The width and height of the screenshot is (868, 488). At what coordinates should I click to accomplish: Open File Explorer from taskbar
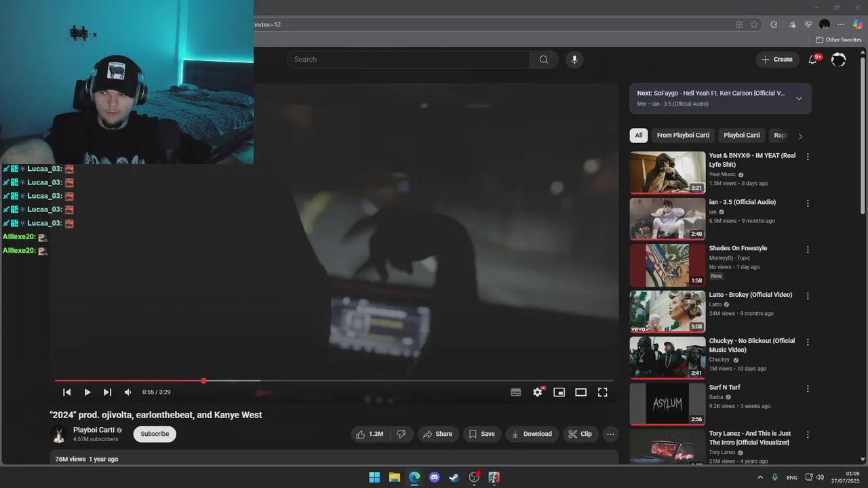click(395, 477)
